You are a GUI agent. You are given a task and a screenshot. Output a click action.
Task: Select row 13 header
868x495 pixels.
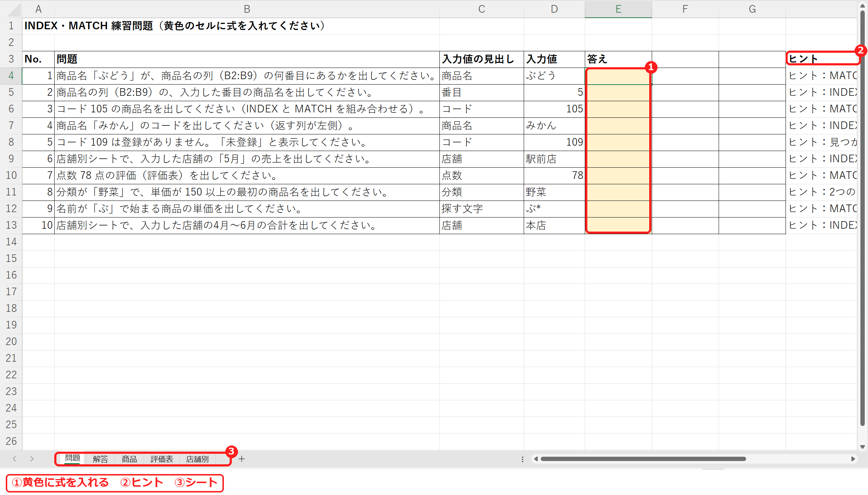pyautogui.click(x=11, y=225)
